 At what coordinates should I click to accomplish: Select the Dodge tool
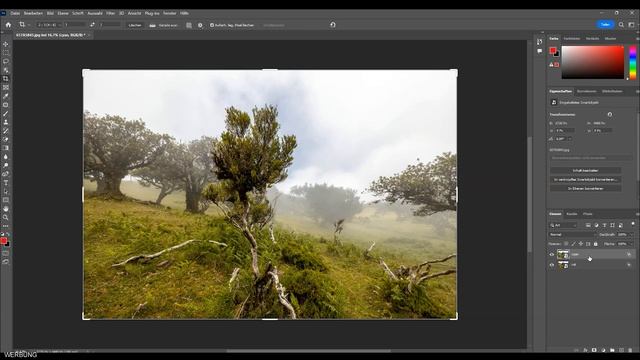[x=6, y=166]
